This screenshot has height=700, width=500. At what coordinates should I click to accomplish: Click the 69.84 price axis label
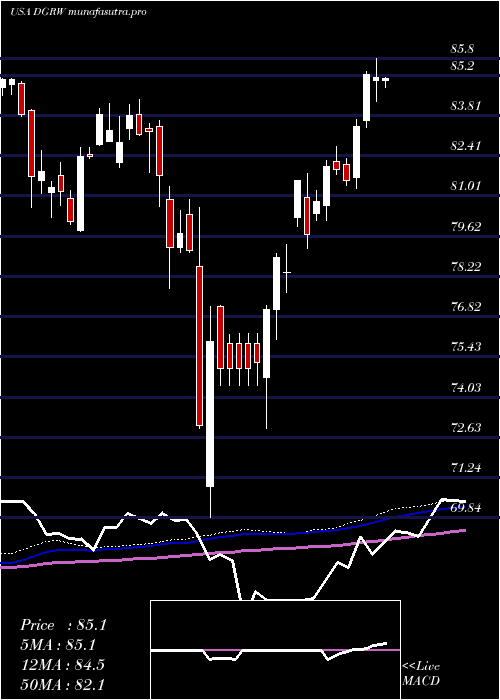coord(466,508)
